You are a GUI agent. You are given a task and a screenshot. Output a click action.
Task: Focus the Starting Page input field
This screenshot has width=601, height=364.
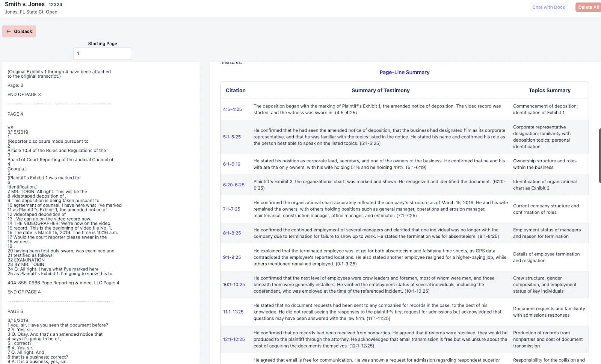tap(103, 53)
